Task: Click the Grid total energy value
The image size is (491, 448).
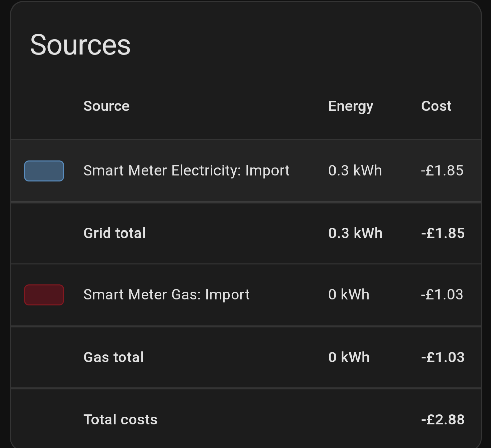Action: (x=355, y=233)
